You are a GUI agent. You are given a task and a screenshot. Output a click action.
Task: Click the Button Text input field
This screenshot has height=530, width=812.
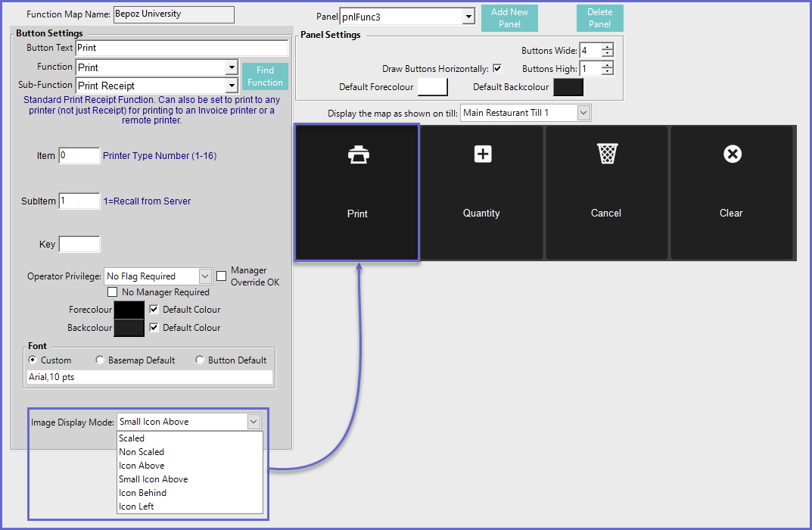182,48
